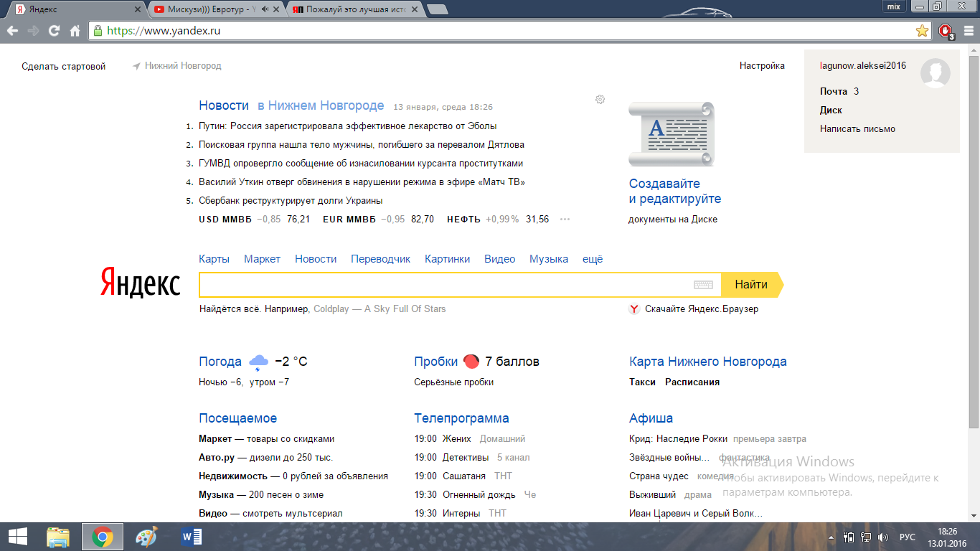Click Сделать стартовой link
Viewport: 980px width, 551px height.
63,66
